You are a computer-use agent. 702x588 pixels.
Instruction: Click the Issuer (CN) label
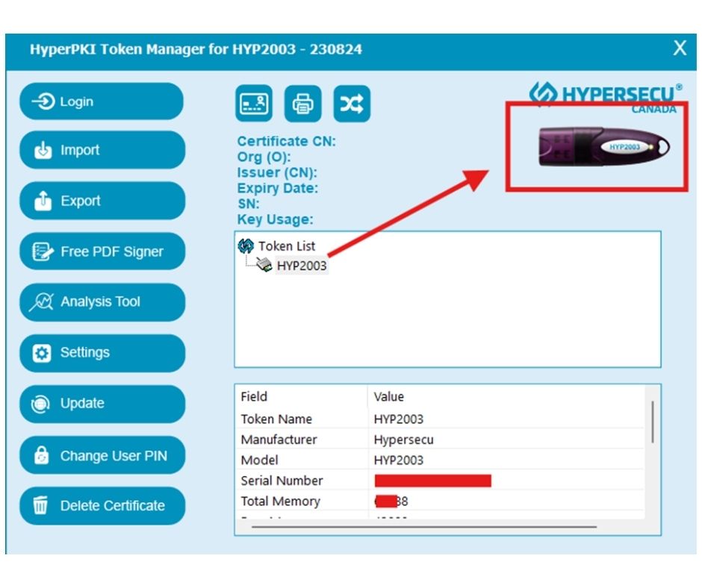point(277,172)
